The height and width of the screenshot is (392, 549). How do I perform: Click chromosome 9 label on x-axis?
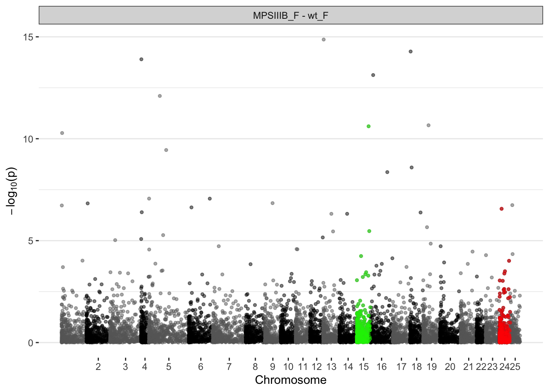(272, 367)
